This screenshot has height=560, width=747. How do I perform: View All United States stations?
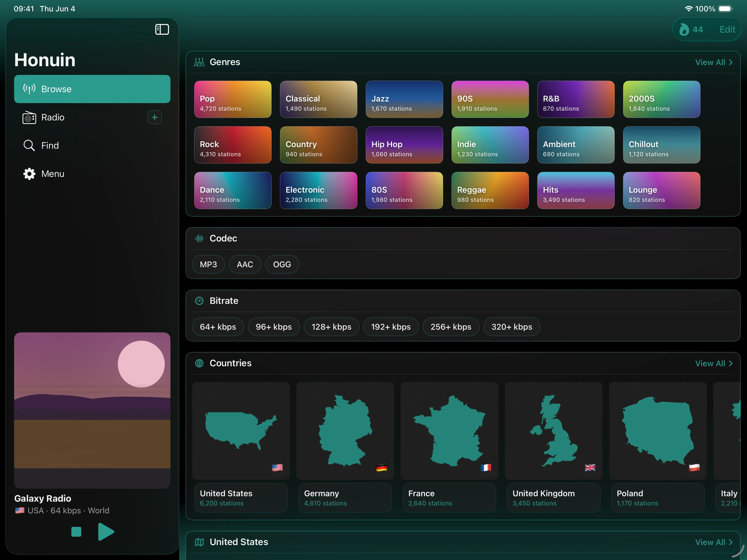[x=714, y=542]
